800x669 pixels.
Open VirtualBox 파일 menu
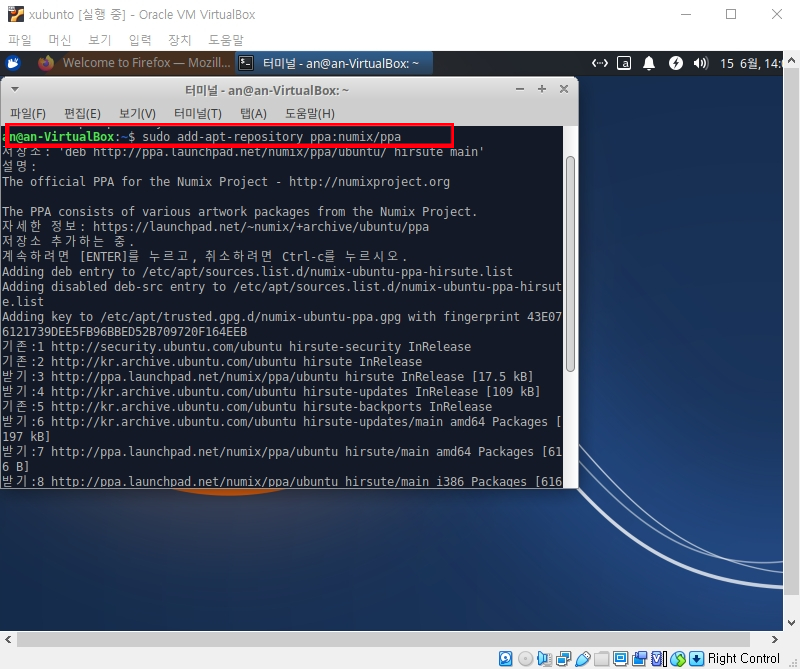[x=20, y=40]
